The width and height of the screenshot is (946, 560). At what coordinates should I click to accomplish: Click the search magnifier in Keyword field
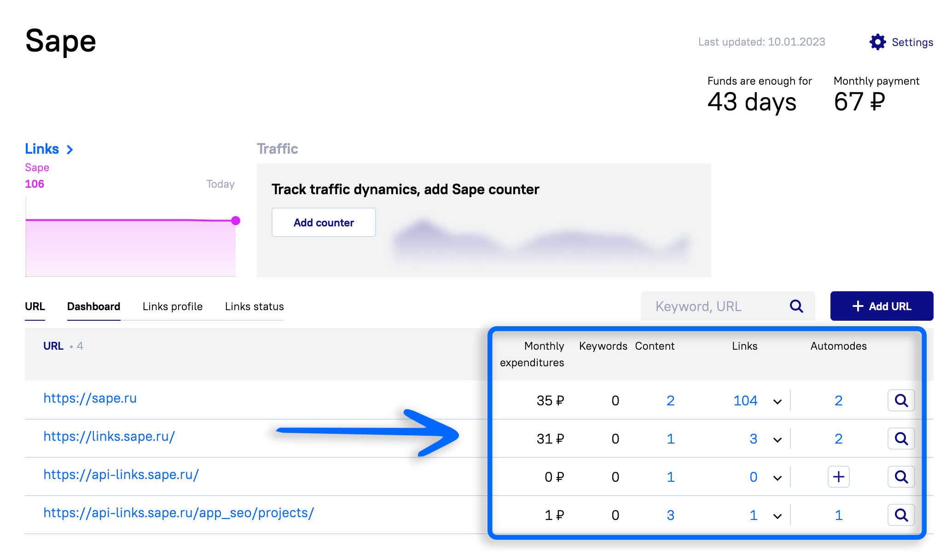pos(796,306)
